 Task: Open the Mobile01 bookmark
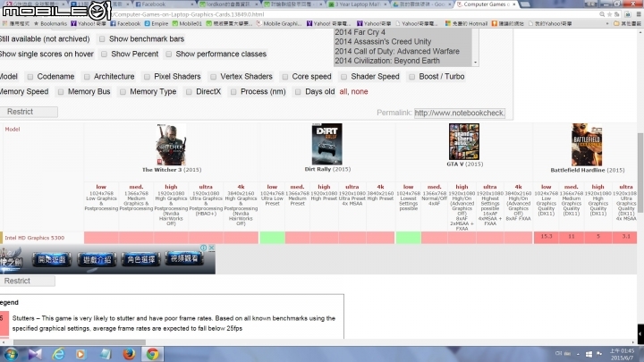[x=187, y=24]
